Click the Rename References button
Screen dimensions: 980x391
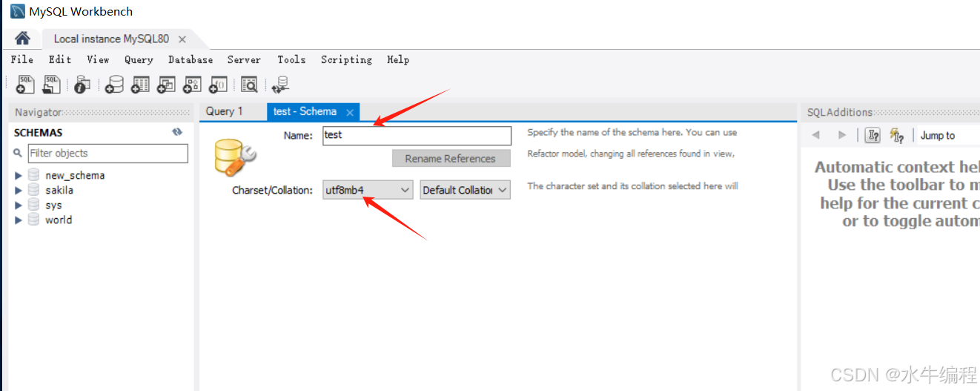(x=451, y=159)
